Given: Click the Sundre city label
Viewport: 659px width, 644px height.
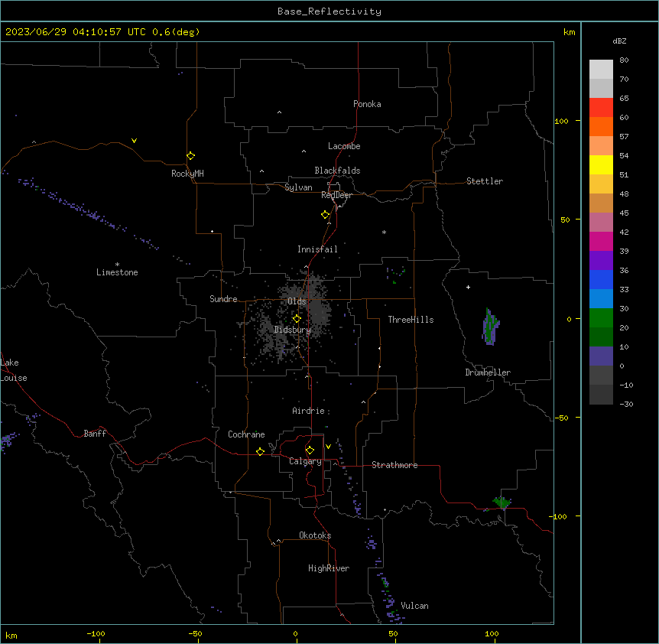Looking at the screenshot, I should click(x=223, y=299).
